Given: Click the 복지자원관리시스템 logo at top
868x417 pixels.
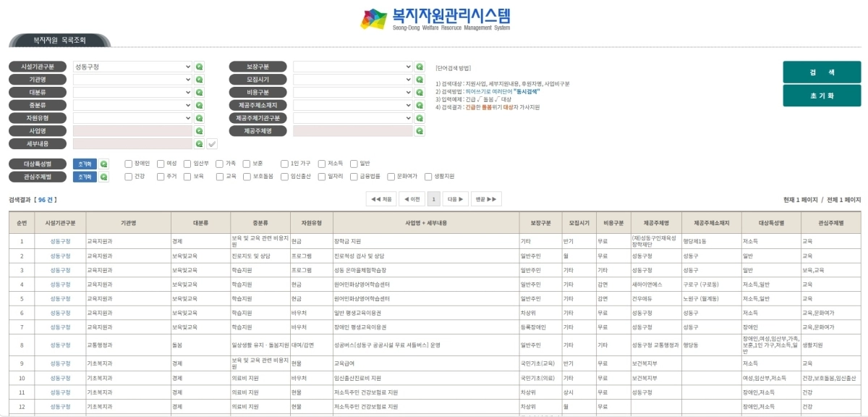Looking at the screenshot, I should [435, 18].
